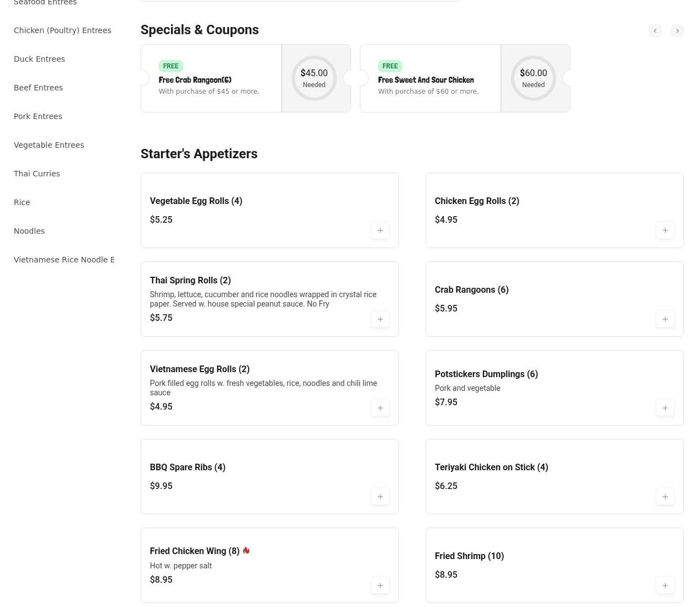Image resolution: width=700 pixels, height=607 pixels.
Task: Click the $45.00 Needed progress ring
Action: [x=314, y=78]
